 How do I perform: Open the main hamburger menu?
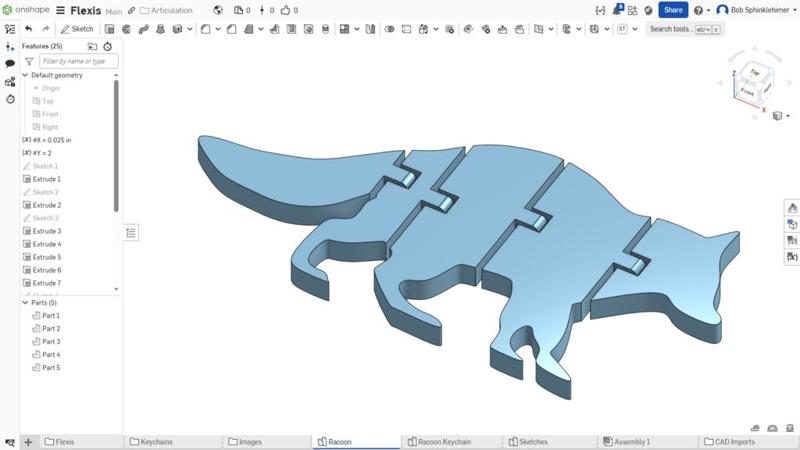60,10
